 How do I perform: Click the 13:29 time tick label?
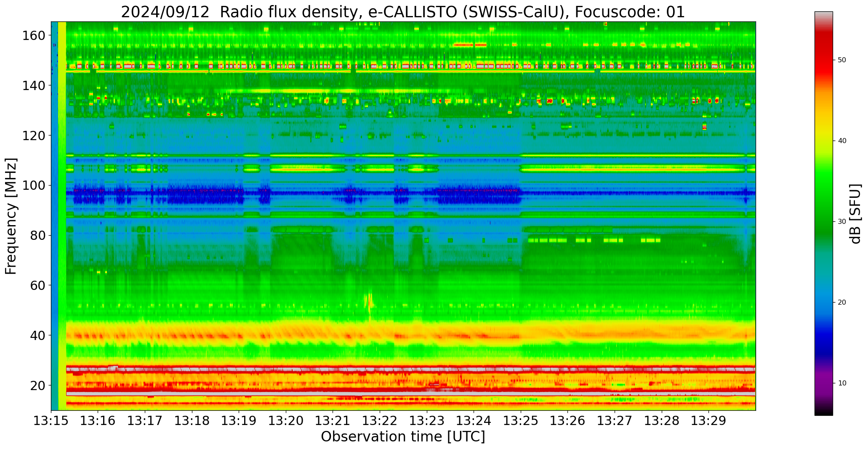(x=709, y=420)
